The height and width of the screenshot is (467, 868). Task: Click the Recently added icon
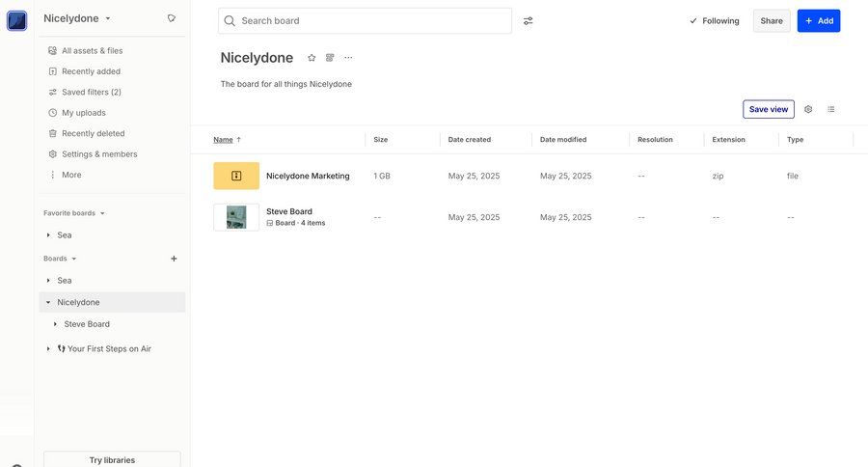click(53, 71)
